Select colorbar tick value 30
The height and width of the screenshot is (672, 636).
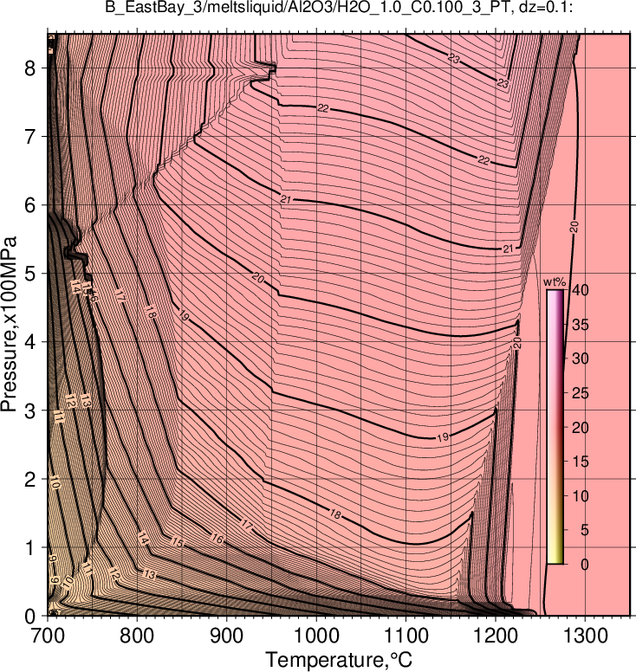point(581,359)
